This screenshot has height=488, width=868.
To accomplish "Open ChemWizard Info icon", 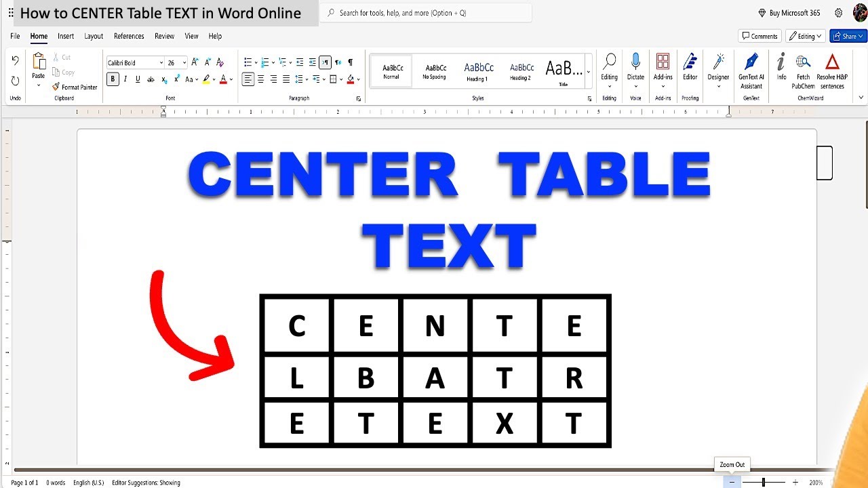I will tap(781, 68).
